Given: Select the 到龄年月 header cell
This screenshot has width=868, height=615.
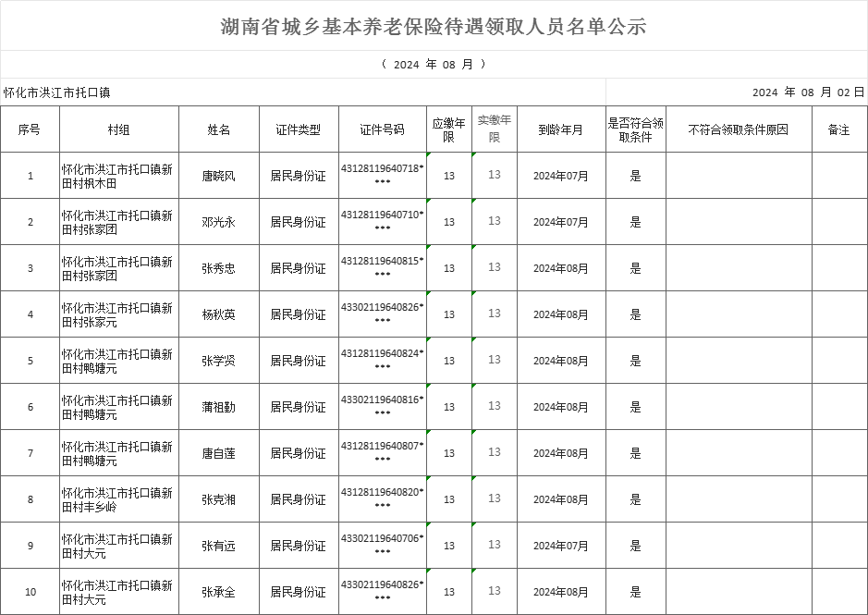Looking at the screenshot, I should pyautogui.click(x=560, y=130).
